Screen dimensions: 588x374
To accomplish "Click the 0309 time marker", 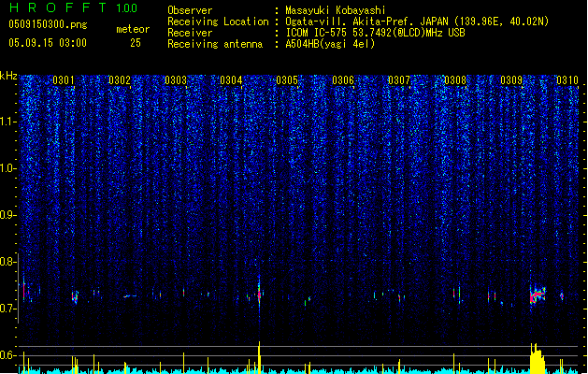I will tap(511, 80).
